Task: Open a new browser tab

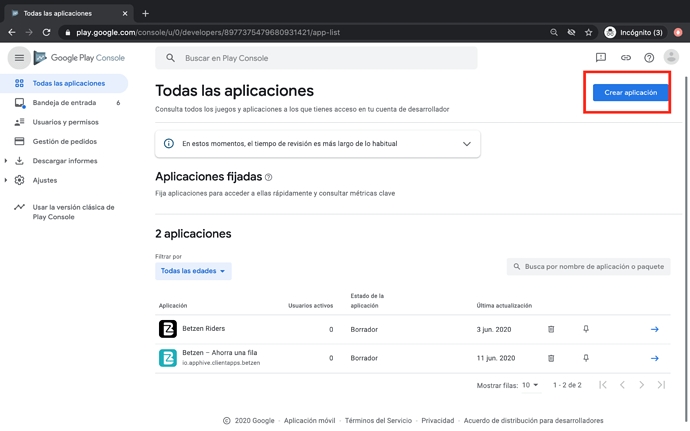Action: coord(145,14)
